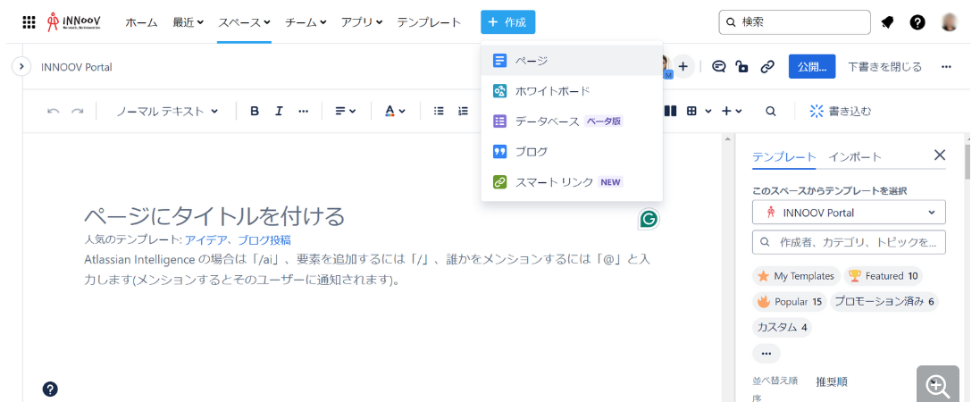Viewport: 980px width, 402px height.
Task: Copy the page link icon
Action: coord(766,66)
